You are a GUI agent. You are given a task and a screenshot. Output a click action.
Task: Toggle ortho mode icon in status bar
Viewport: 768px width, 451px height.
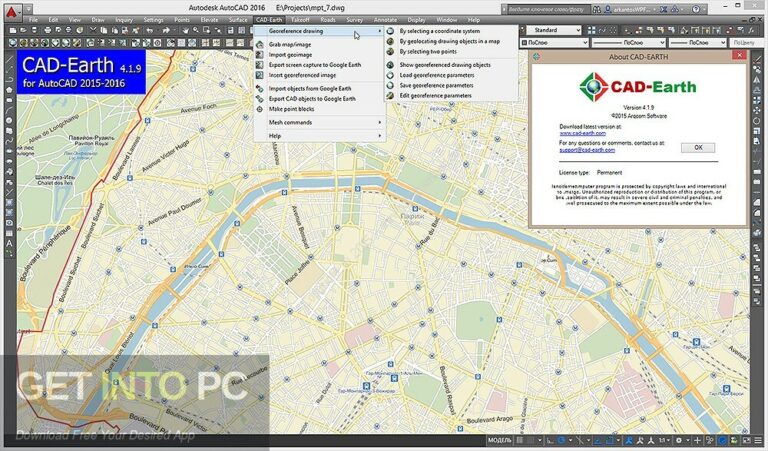550,440
